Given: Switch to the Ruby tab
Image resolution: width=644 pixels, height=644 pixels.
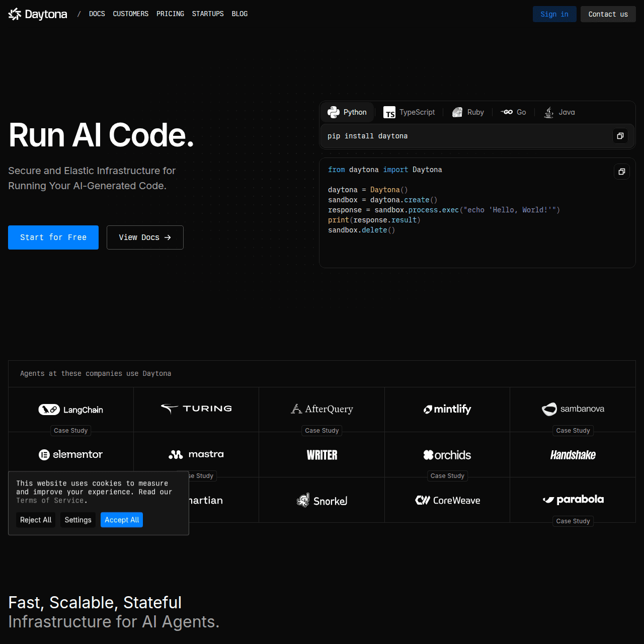Looking at the screenshot, I should coord(468,112).
